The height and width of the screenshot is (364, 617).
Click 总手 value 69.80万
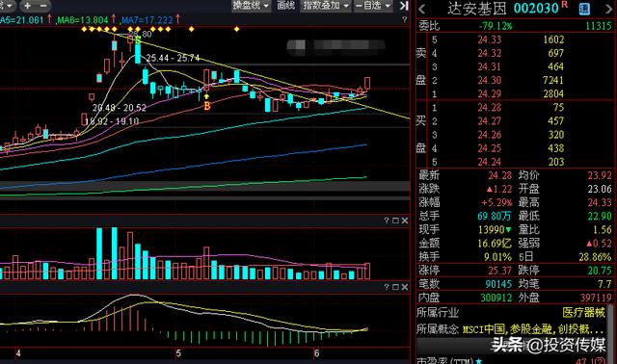click(495, 217)
